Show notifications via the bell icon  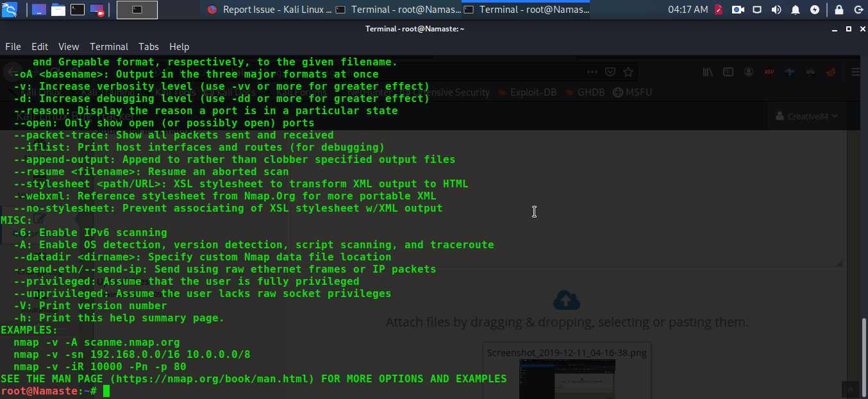pos(796,10)
